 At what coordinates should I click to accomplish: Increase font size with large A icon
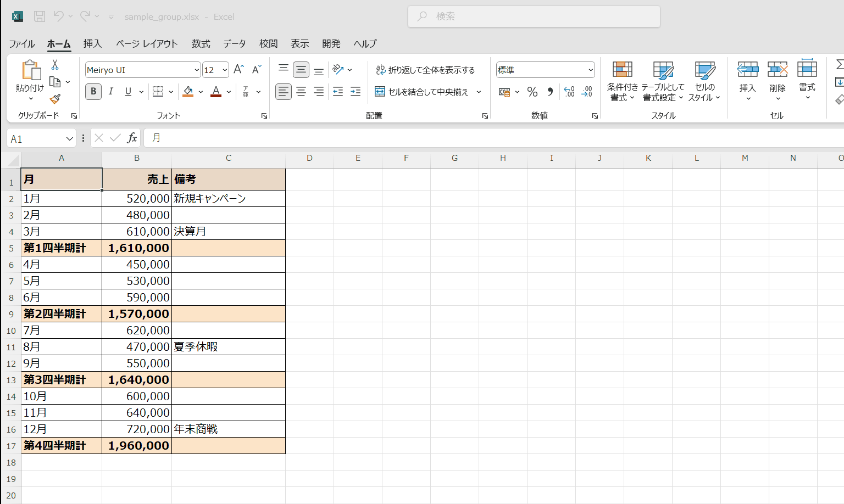tap(238, 70)
